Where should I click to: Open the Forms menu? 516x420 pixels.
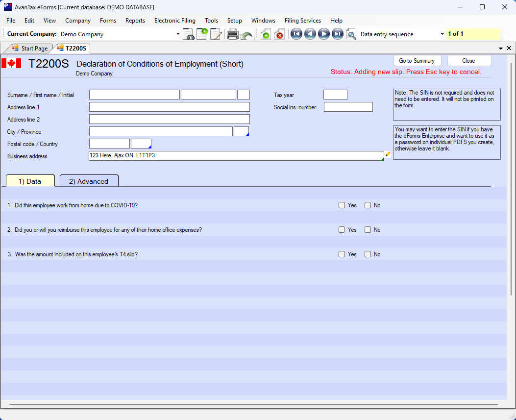(x=108, y=21)
